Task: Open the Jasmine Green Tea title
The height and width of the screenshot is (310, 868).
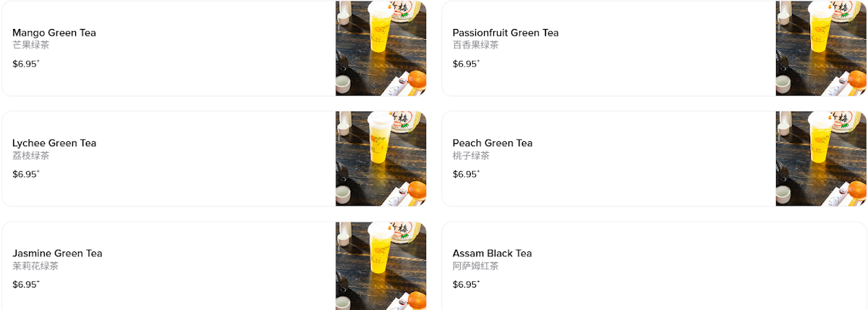Action: (x=57, y=254)
